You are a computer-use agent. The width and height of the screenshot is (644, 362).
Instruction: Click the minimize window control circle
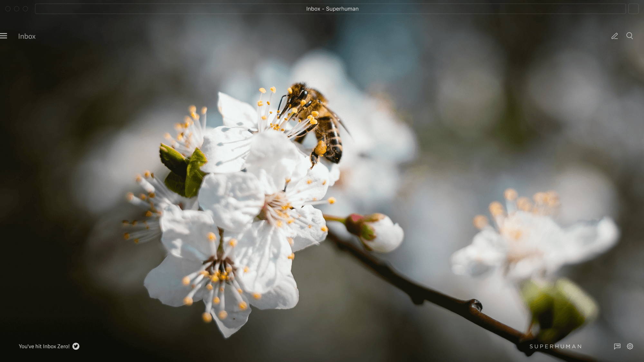click(x=16, y=9)
